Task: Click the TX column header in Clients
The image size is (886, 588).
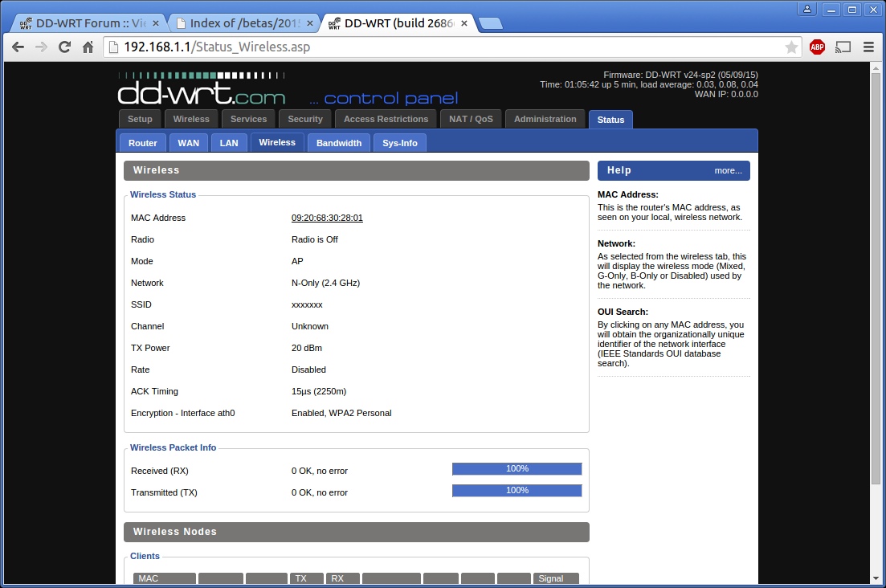Action: (x=307, y=578)
